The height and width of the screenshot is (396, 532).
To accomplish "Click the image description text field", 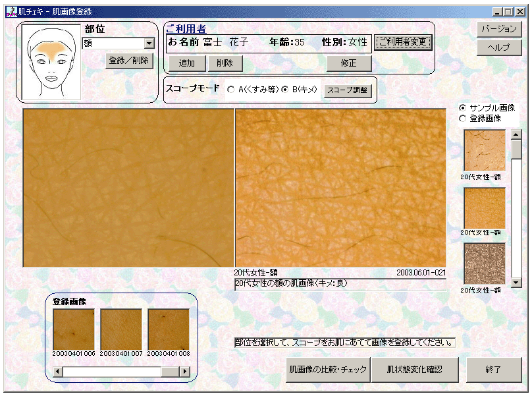I will (340, 284).
